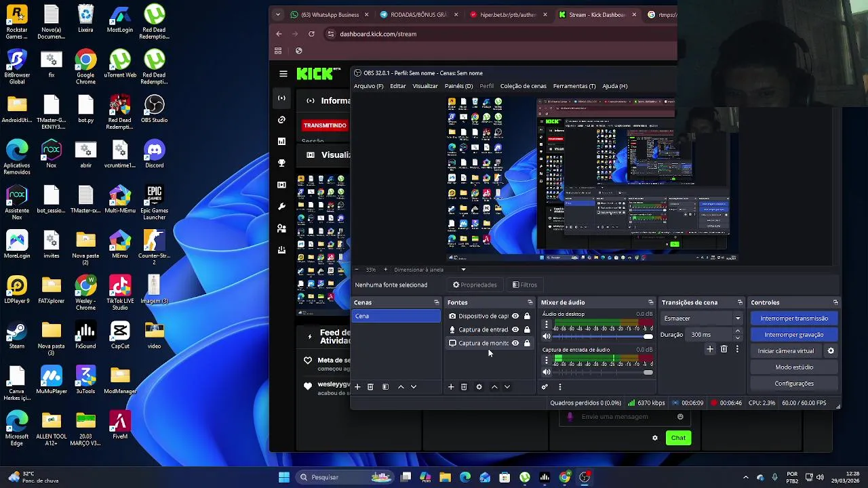Remove source with the Fontes trash icon

(x=464, y=387)
